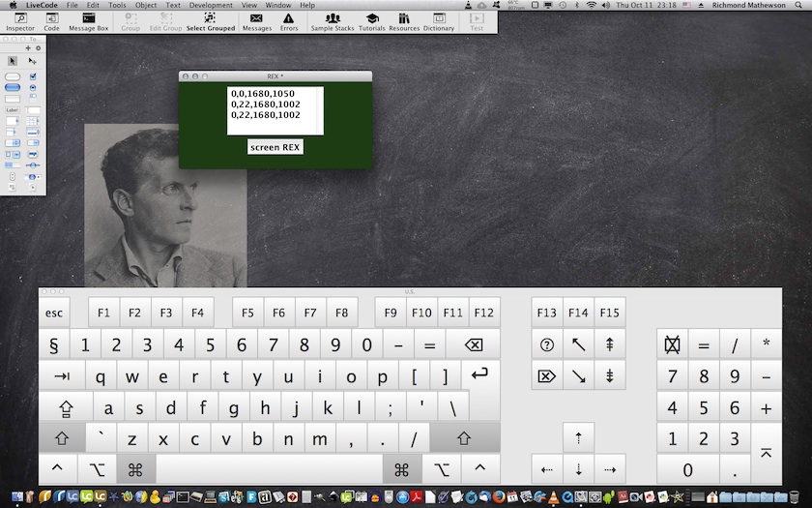The width and height of the screenshot is (812, 508).
Task: Click the scrollbar of the REX text field
Action: [x=319, y=110]
